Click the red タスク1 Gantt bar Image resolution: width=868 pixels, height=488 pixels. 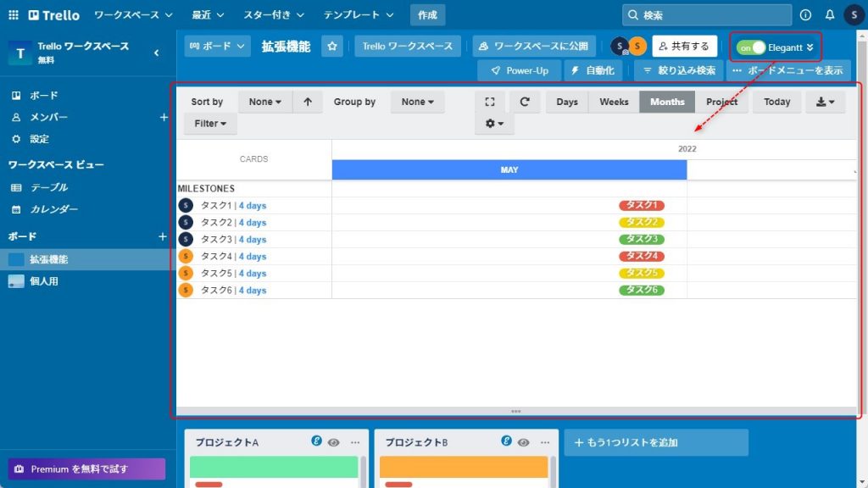click(642, 205)
